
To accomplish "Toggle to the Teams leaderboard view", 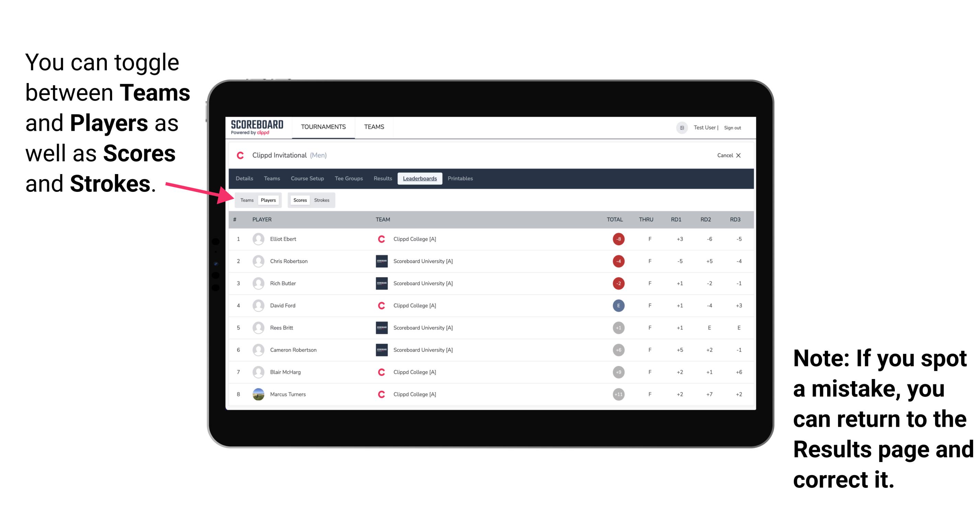I will 247,200.
